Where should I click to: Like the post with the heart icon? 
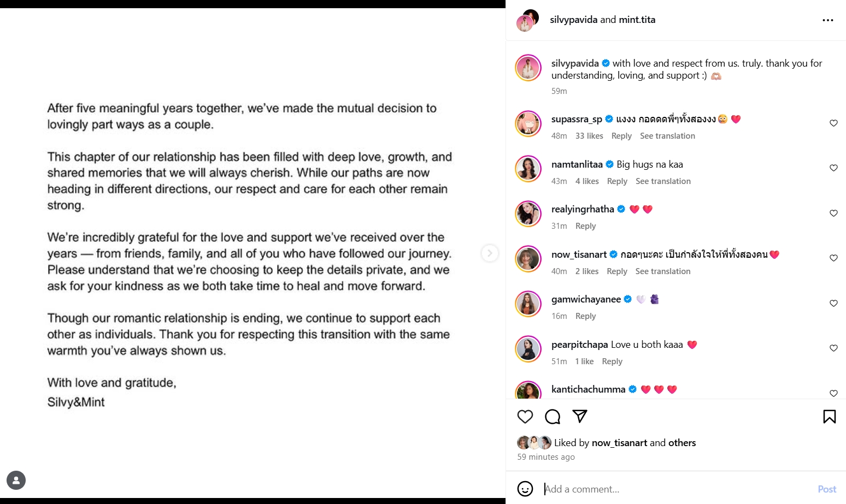click(525, 417)
